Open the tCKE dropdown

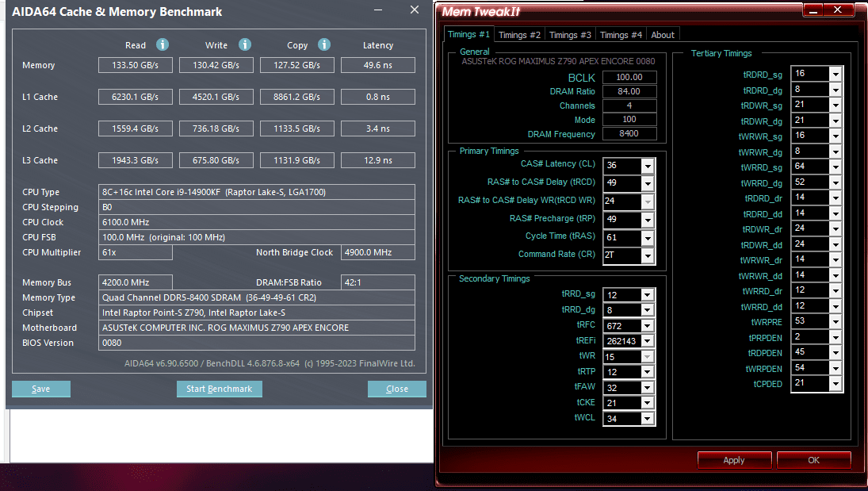click(x=647, y=403)
